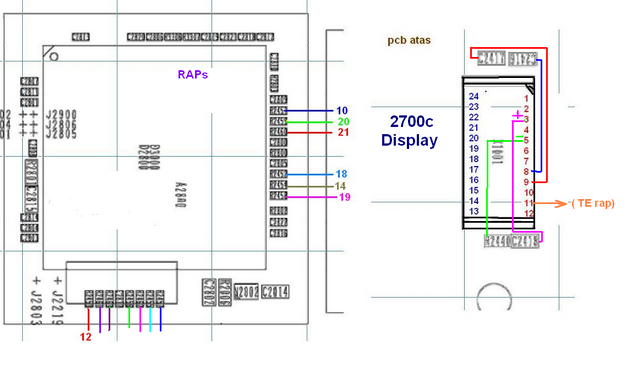Click display connector pin '6'
Viewport: 640px width, 365px height.
click(526, 151)
